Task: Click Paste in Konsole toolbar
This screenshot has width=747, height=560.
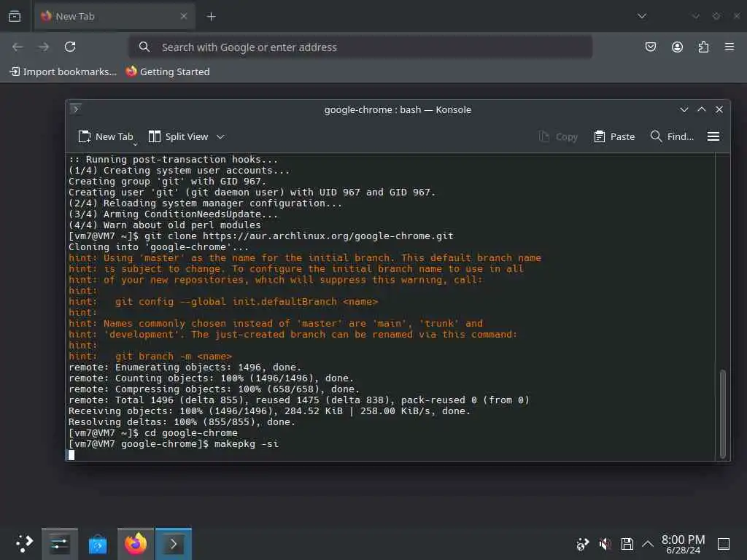Action: pos(614,136)
